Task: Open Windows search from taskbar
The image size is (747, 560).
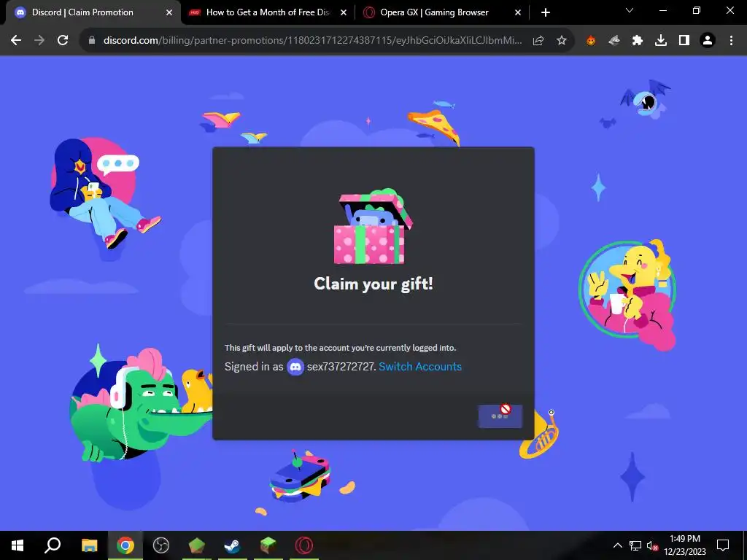Action: click(53, 545)
